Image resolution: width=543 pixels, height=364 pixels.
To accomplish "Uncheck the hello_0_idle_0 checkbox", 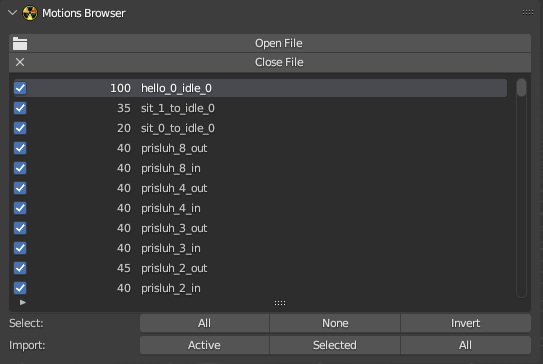I will pos(20,88).
